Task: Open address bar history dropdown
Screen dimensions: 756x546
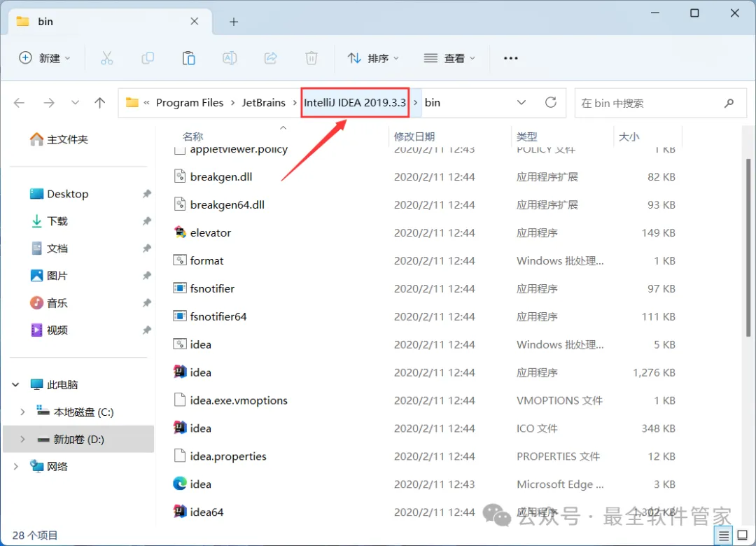Action: tap(521, 103)
